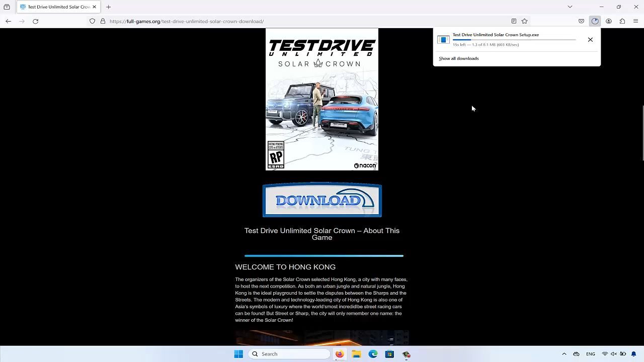Click Show all downloads
This screenshot has height=362, width=644.
[459, 58]
